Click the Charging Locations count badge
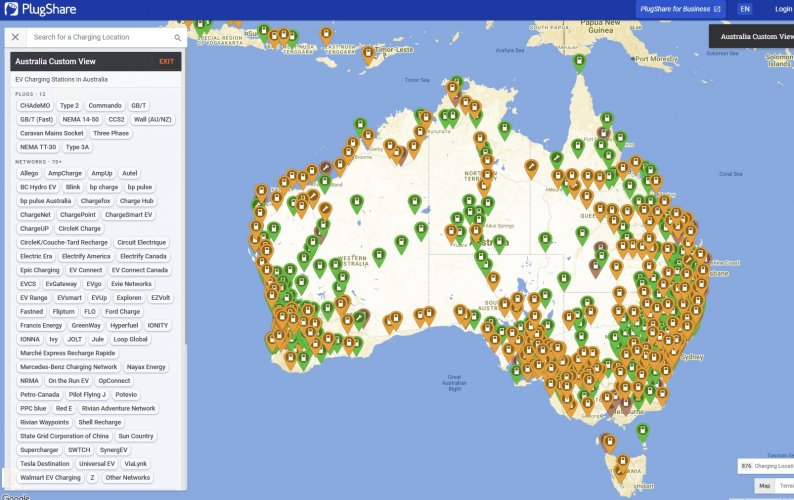Image resolution: width=794 pixels, height=500 pixels. (767, 466)
